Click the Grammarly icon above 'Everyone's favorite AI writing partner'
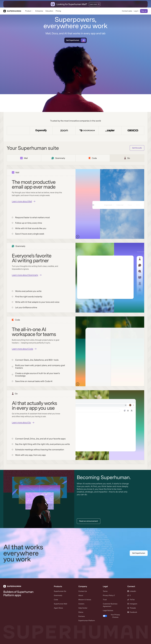The image size is (151, 644). 13,246
